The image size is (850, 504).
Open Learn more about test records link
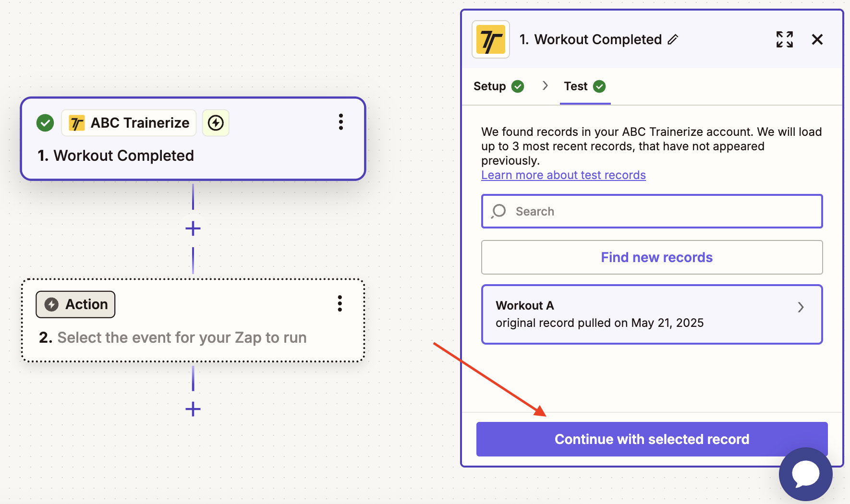click(563, 175)
